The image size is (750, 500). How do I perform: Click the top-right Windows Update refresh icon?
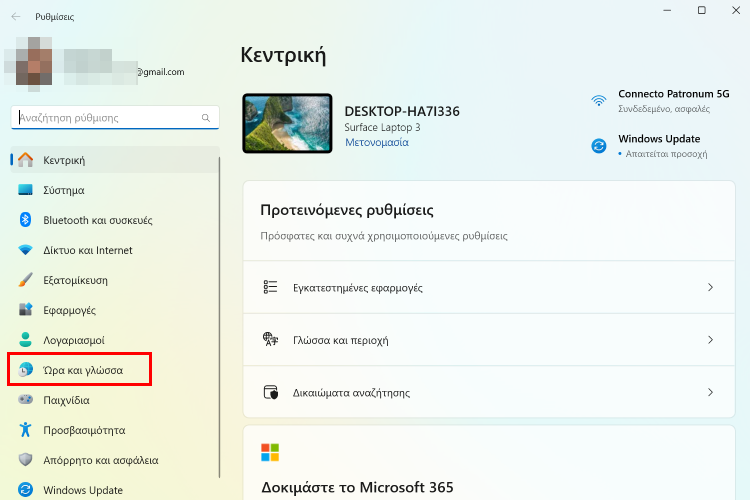pos(598,145)
